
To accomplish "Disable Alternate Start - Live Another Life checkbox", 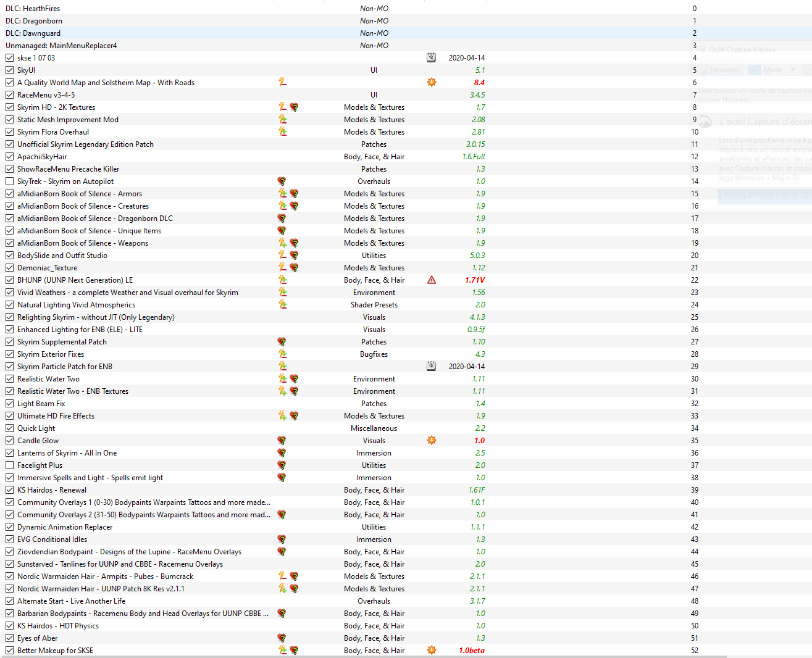I will click(x=9, y=601).
